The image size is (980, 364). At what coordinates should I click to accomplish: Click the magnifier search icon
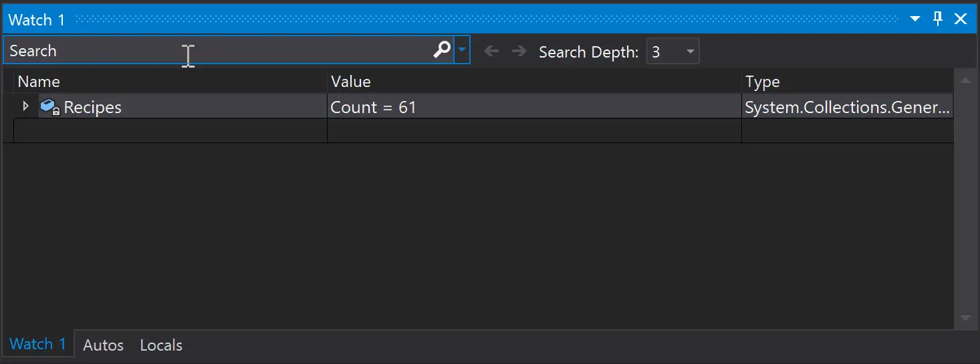pyautogui.click(x=442, y=50)
